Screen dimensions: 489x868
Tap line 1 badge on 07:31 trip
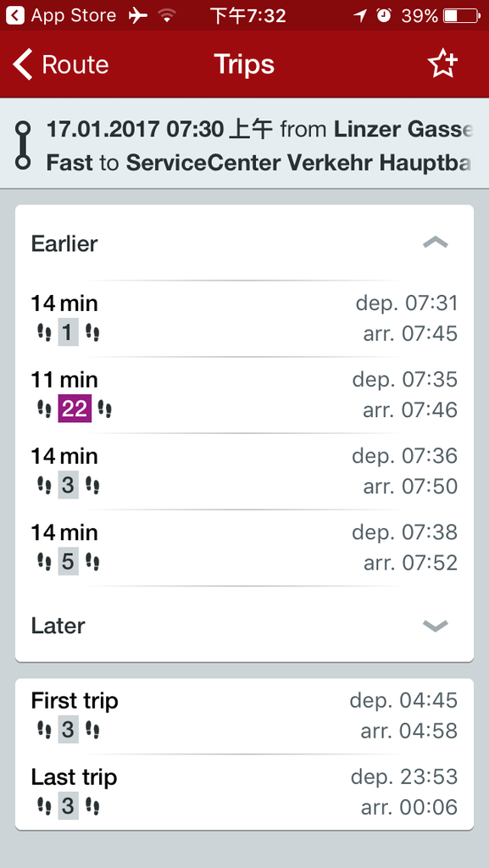68,333
